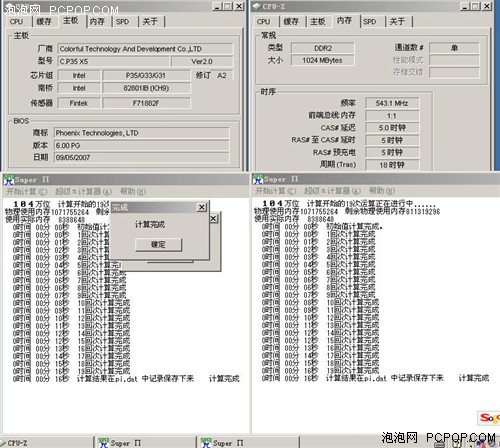Switch to the 缓存 tab in the left window
The width and height of the screenshot is (500, 448).
(44, 22)
